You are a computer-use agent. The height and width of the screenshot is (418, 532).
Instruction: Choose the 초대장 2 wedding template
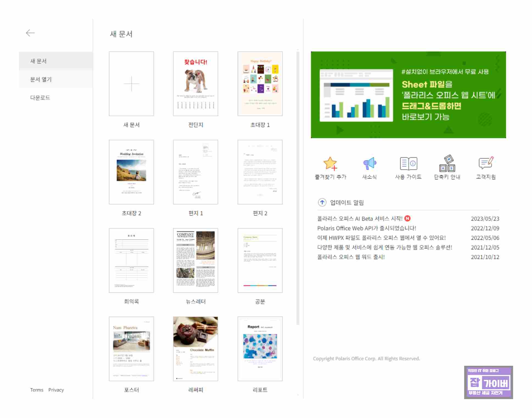coord(131,172)
